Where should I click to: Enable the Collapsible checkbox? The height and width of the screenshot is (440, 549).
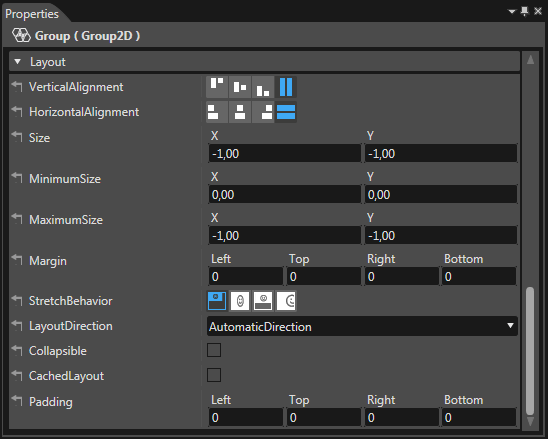(214, 350)
